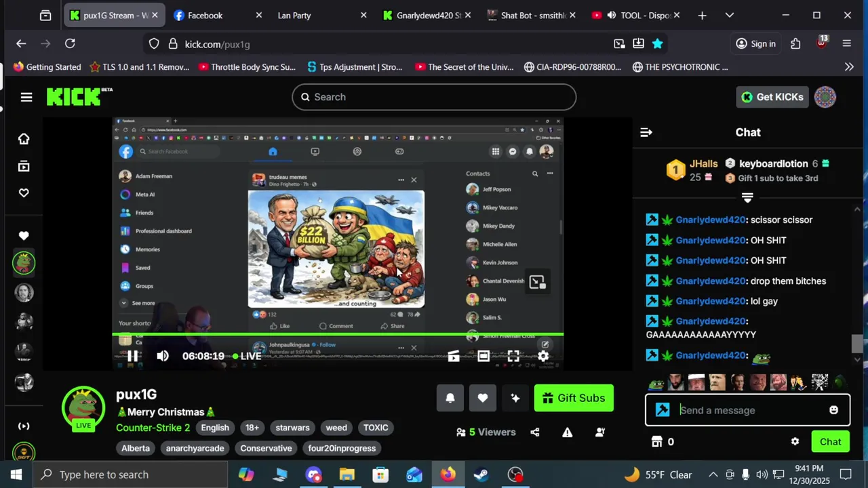Mute the stream volume

tap(163, 356)
